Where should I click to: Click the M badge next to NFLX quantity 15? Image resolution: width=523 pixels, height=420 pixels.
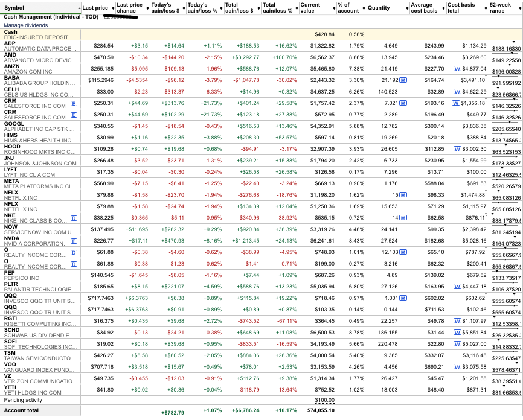[403, 195]
